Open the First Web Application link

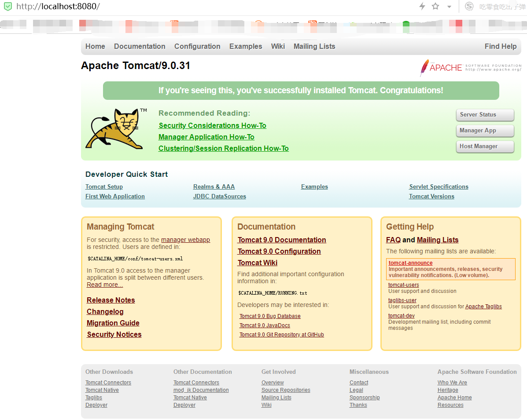115,197
